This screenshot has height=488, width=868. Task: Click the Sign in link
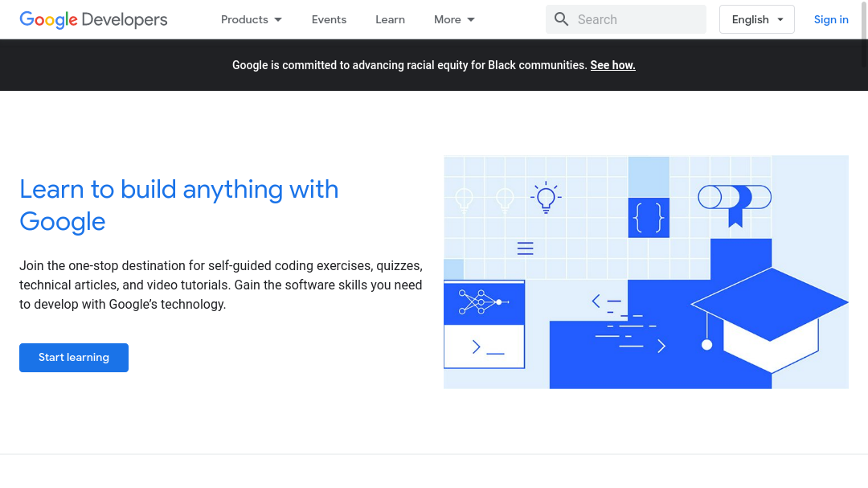pyautogui.click(x=831, y=19)
